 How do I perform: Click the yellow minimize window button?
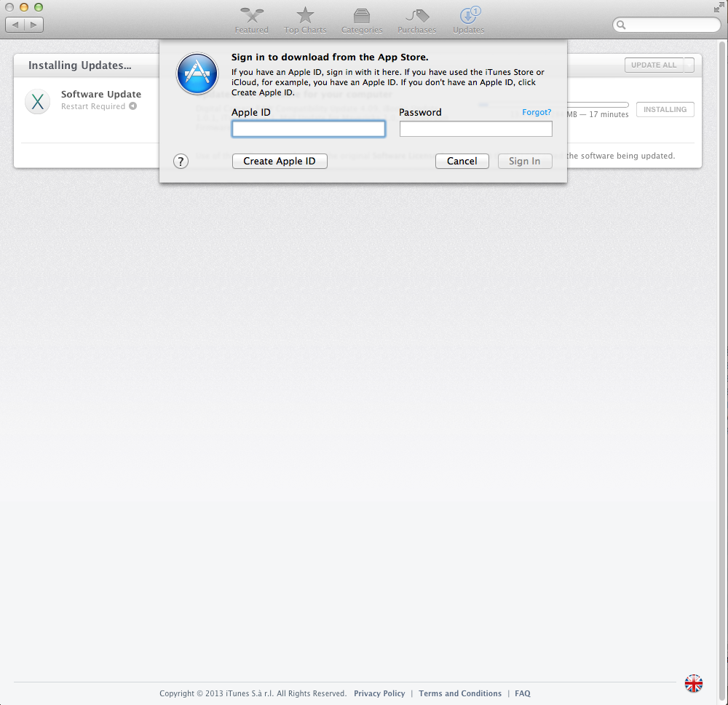24,7
